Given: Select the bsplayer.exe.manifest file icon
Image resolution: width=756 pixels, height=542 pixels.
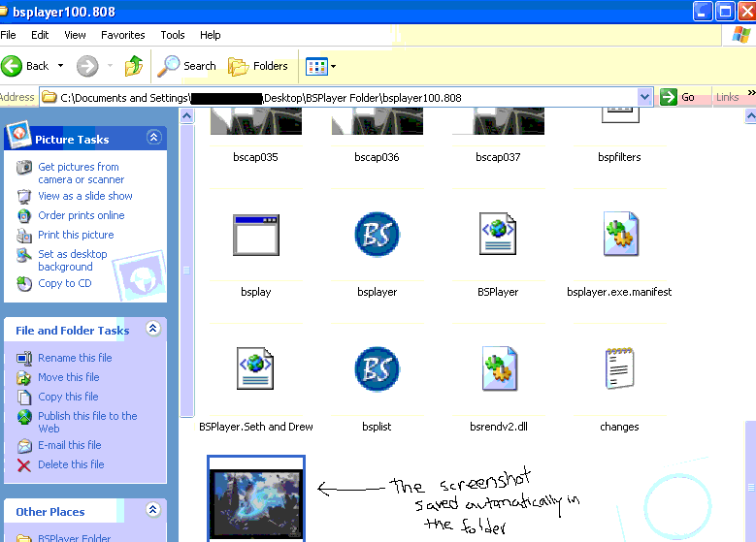Looking at the screenshot, I should pos(621,234).
